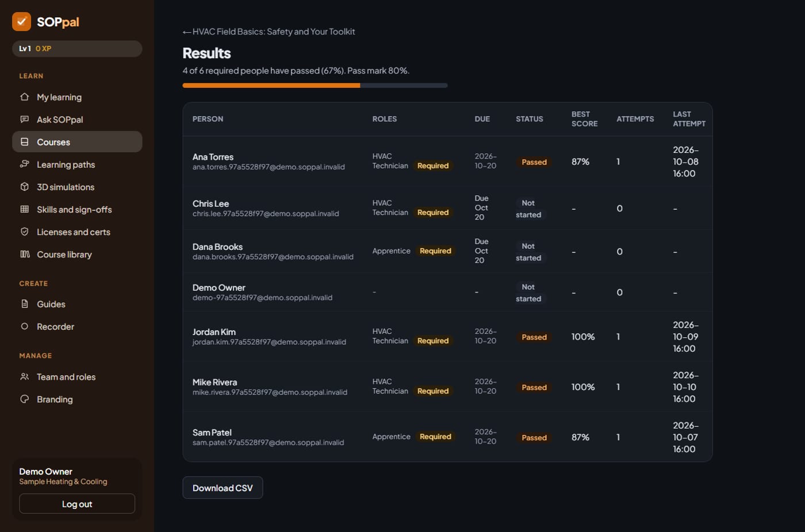Click the Skills and sign-offs grid icon

coord(25,209)
